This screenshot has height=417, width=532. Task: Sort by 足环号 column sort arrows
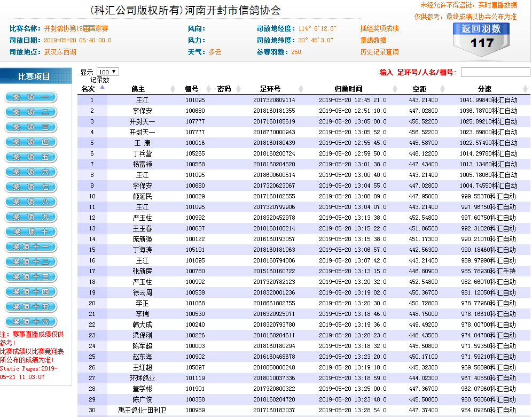pyautogui.click(x=301, y=89)
